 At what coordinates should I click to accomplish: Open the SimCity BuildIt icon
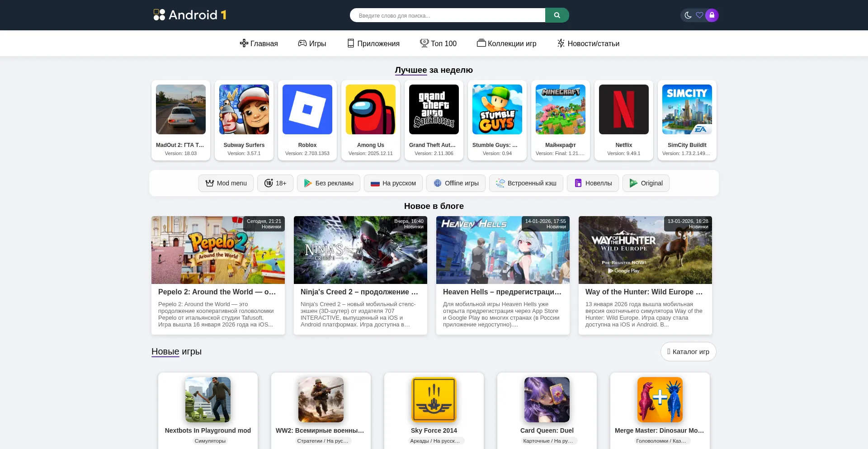tap(687, 109)
